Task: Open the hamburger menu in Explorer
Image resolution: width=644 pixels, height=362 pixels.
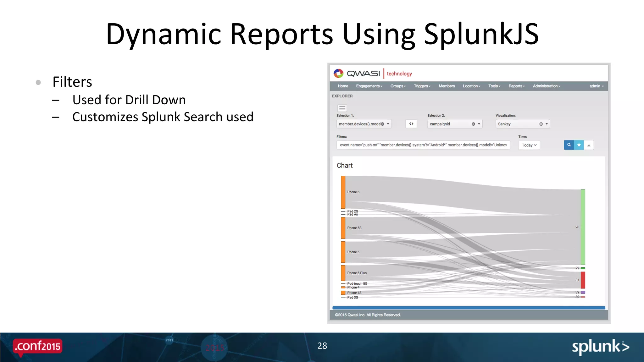Action: tap(342, 108)
